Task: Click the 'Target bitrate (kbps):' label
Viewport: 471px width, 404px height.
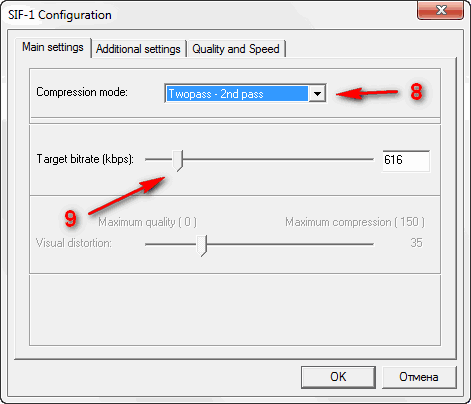Action: (x=85, y=159)
